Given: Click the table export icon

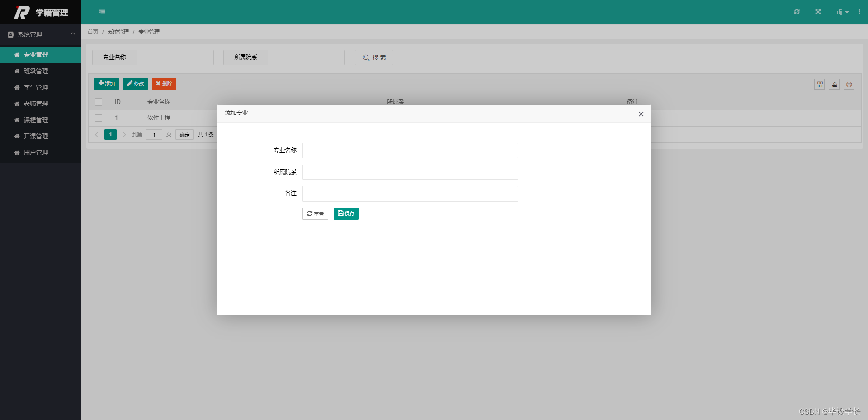Looking at the screenshot, I should pyautogui.click(x=834, y=84).
